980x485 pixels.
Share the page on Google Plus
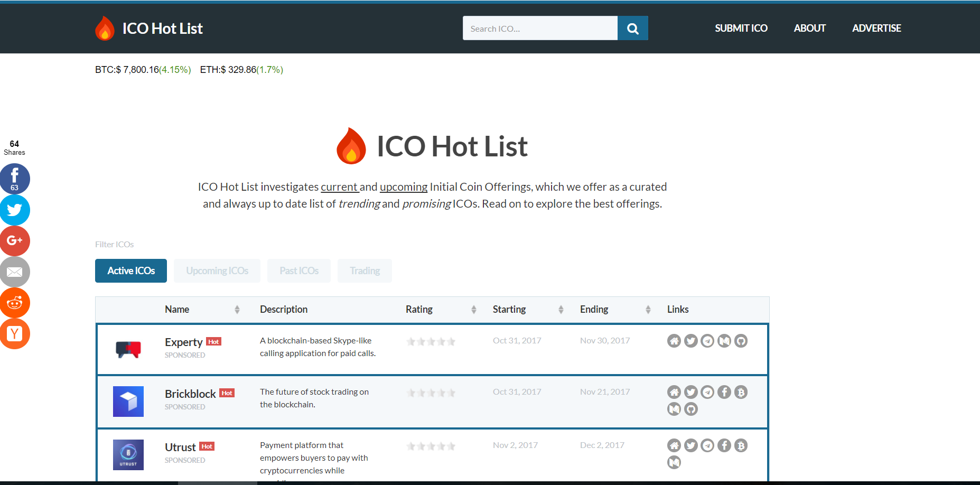pos(15,241)
